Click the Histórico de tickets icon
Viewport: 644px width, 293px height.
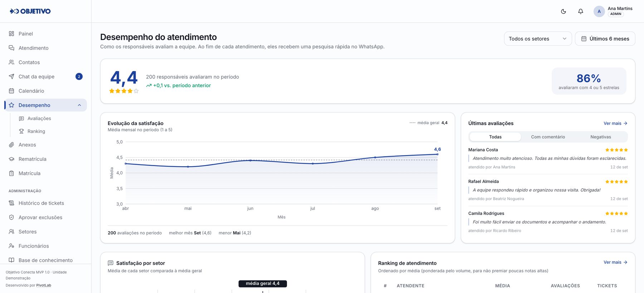(11, 203)
